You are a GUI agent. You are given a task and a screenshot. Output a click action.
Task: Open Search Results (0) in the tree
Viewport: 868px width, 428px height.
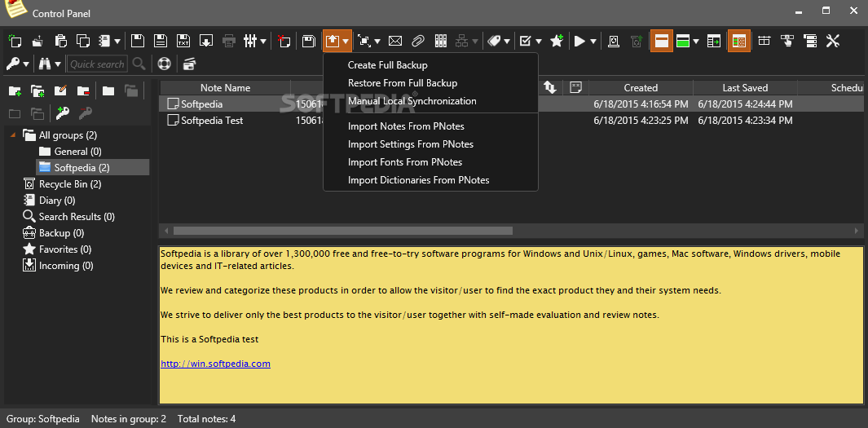pyautogui.click(x=68, y=217)
